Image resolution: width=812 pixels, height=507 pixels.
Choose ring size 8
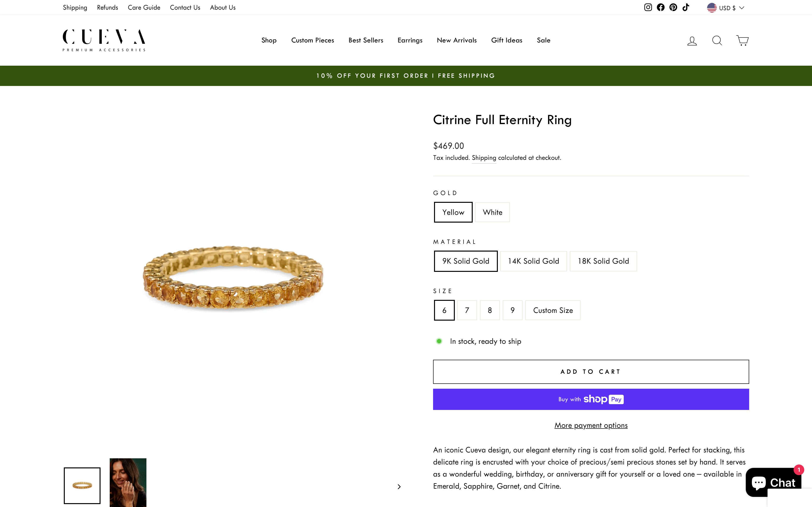coord(490,310)
